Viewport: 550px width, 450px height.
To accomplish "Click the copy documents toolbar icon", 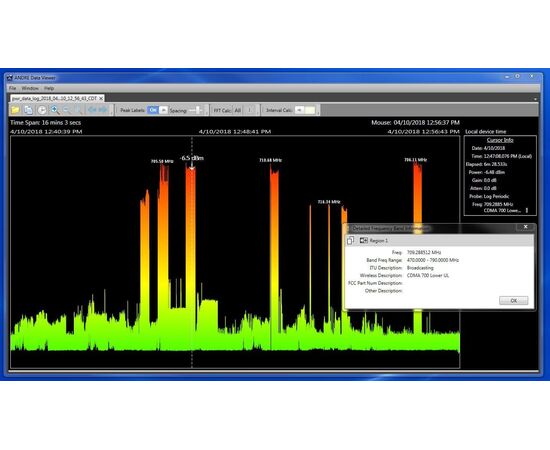I will (x=28, y=110).
